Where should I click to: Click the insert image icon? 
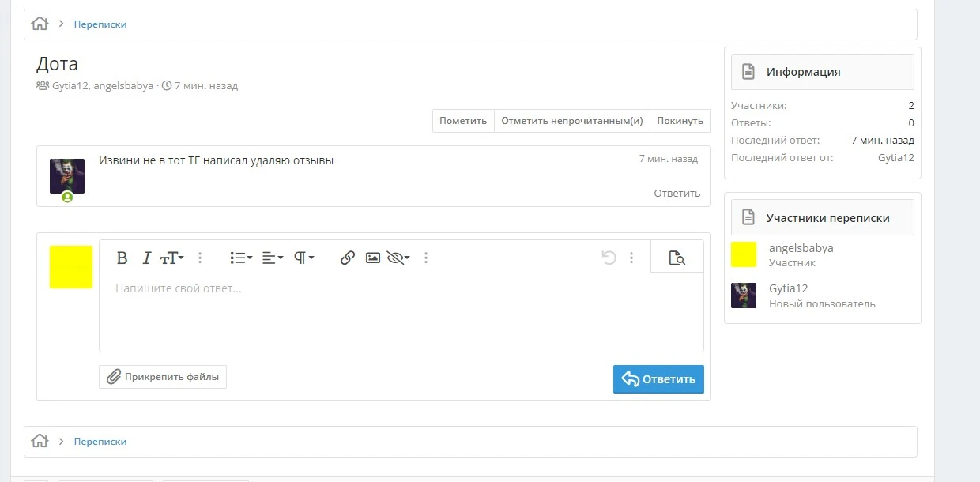pos(373,258)
